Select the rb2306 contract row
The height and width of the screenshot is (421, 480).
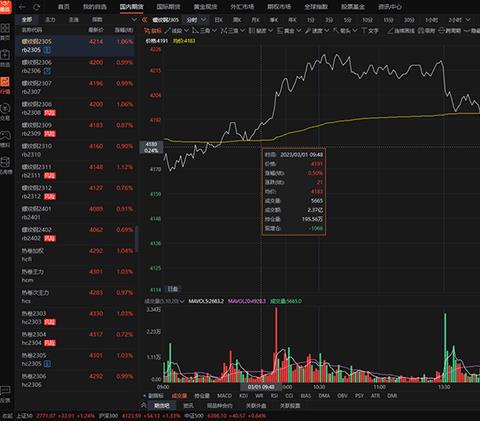point(75,66)
